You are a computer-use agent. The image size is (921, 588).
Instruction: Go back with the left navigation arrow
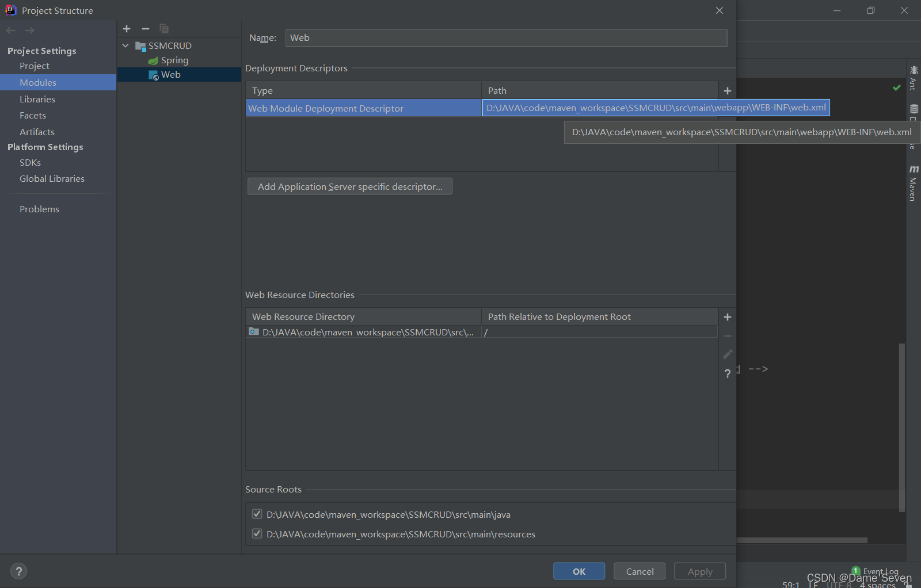pos(11,30)
